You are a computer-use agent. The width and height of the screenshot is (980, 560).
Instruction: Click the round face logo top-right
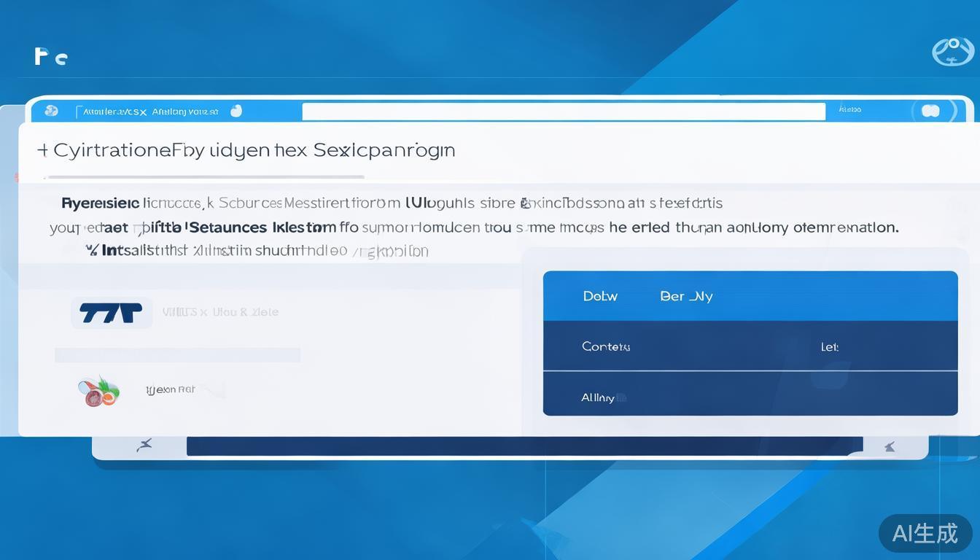(x=952, y=52)
